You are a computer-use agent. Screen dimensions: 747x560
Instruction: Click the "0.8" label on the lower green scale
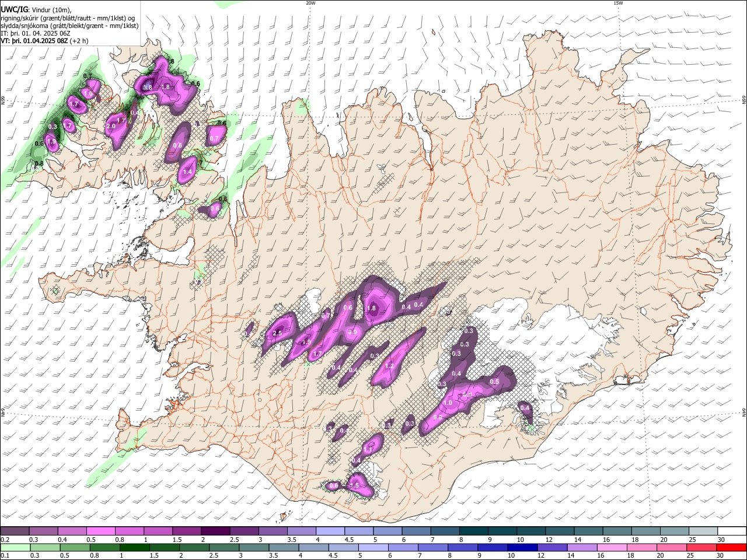(94, 556)
